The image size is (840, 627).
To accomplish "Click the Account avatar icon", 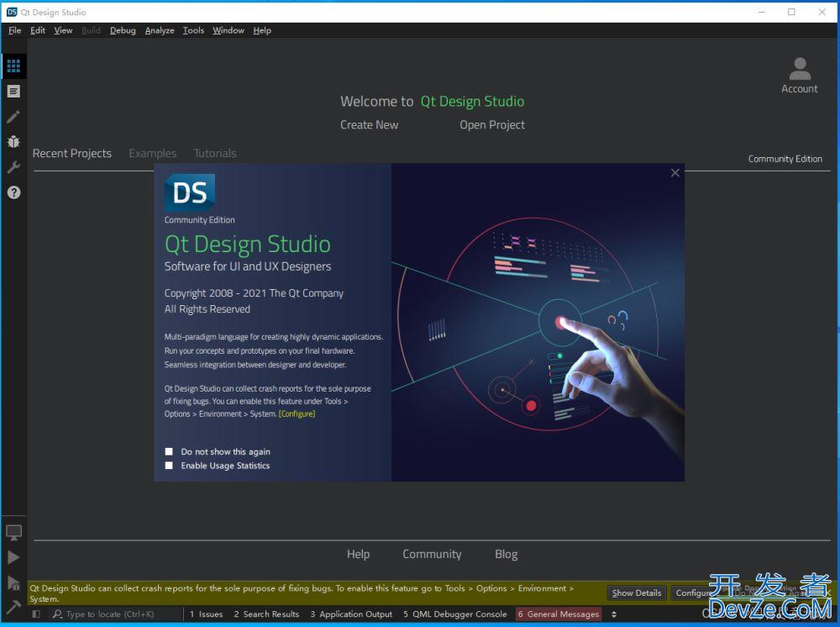I will click(x=800, y=69).
